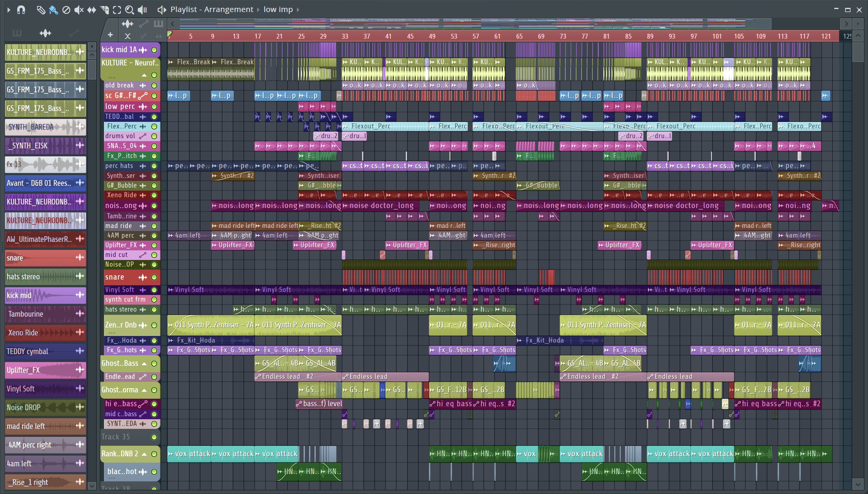Mute the old break track
Image resolution: width=868 pixels, height=494 pixels.
154,86
